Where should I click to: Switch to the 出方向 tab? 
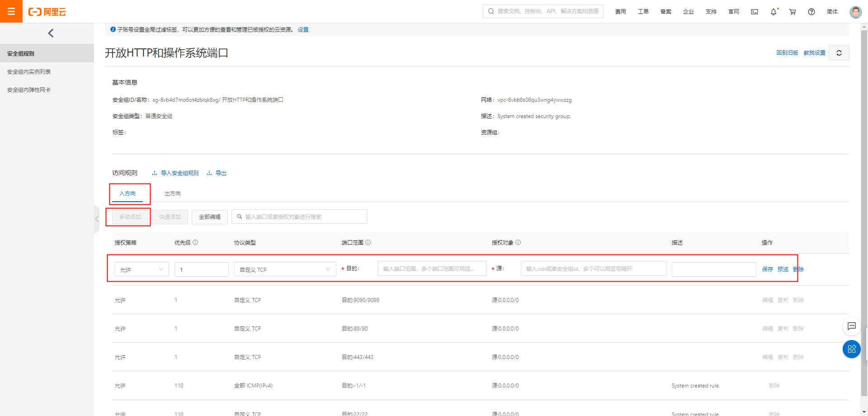[173, 194]
